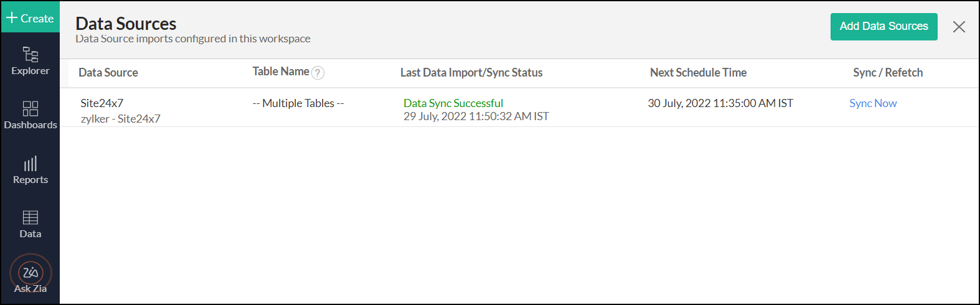Click the Table Name column header
This screenshot has width=980, height=305.
pyautogui.click(x=281, y=72)
